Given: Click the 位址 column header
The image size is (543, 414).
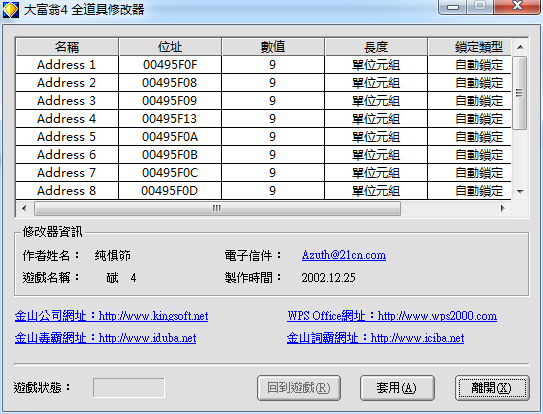Looking at the screenshot, I should 170,47.
